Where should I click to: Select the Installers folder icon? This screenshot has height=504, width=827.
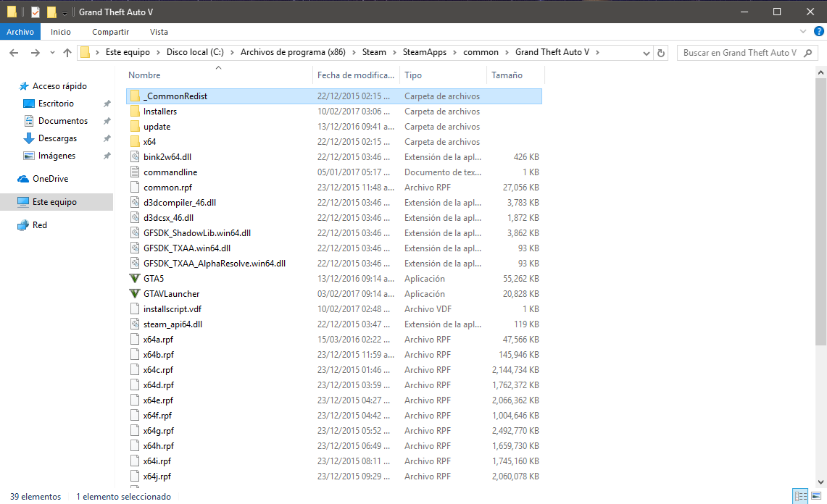point(135,112)
